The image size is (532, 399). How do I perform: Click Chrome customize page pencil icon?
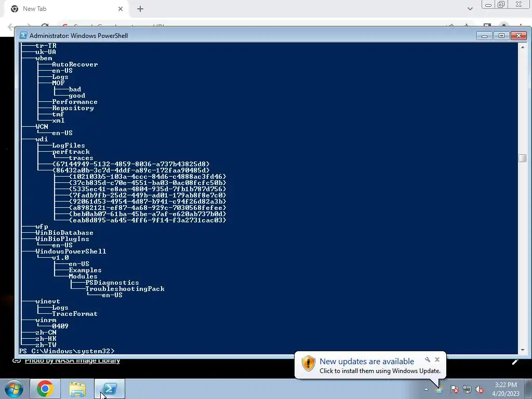pyautogui.click(x=515, y=362)
